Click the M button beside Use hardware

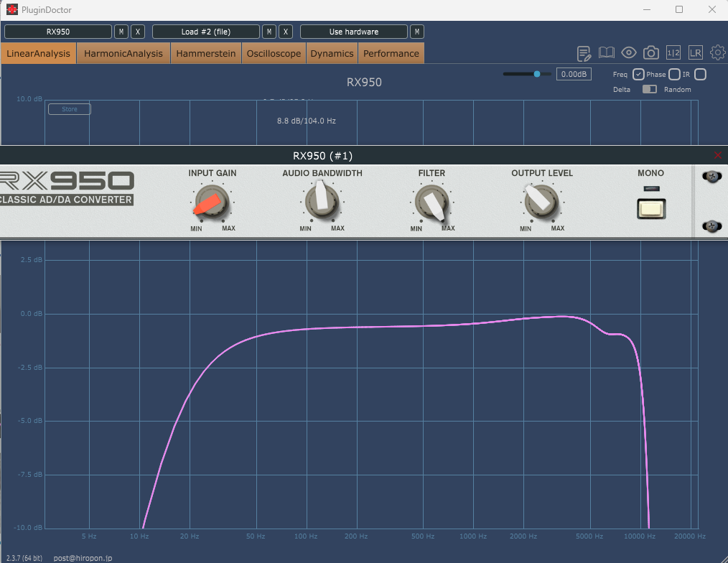417,32
